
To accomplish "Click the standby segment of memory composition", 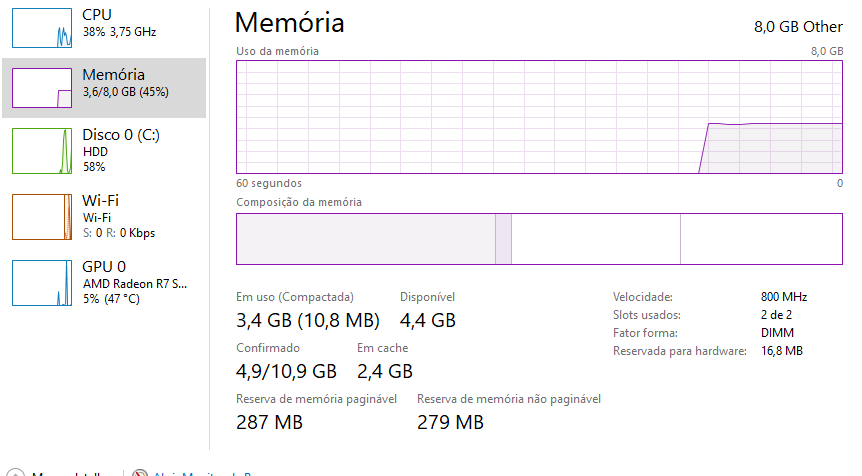I will click(596, 239).
